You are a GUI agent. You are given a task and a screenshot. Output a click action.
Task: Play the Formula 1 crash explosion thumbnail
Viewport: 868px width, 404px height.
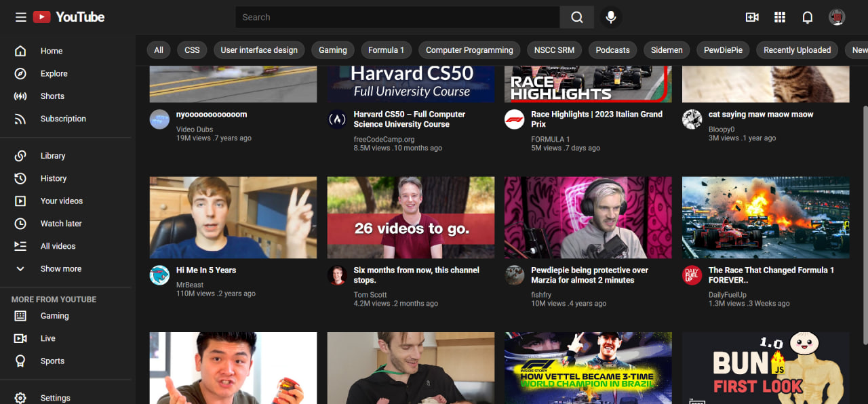click(x=766, y=218)
